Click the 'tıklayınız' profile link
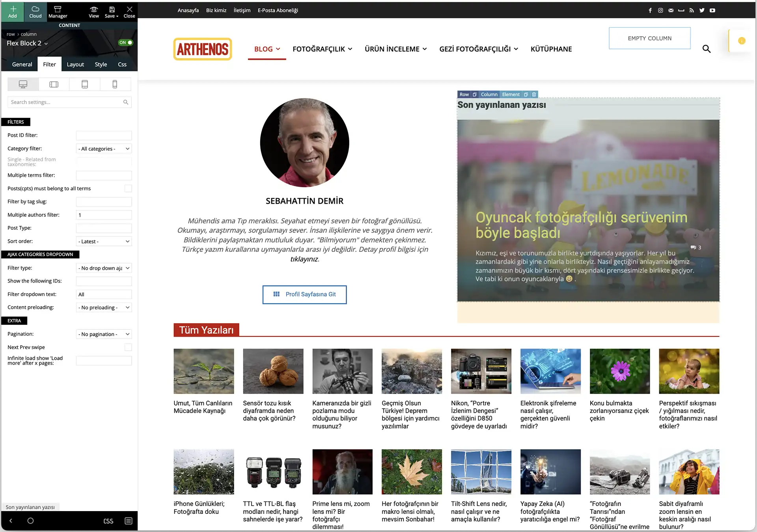 [x=304, y=259]
